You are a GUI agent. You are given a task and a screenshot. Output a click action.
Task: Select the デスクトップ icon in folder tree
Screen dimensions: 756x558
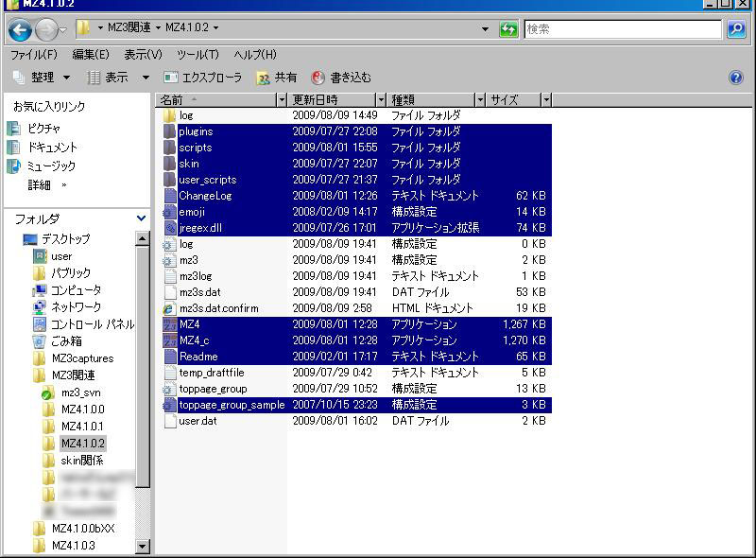(30, 239)
